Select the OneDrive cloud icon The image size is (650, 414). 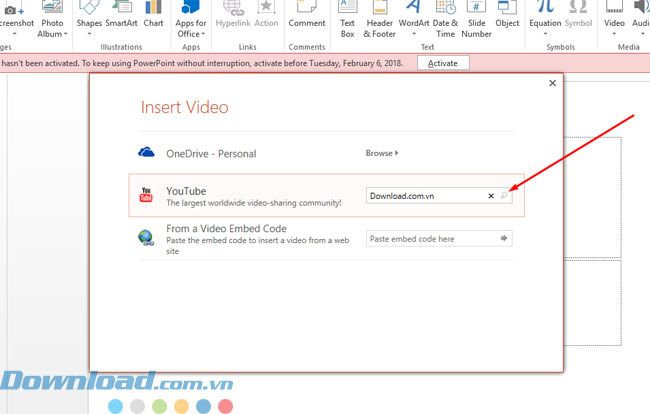[146, 153]
